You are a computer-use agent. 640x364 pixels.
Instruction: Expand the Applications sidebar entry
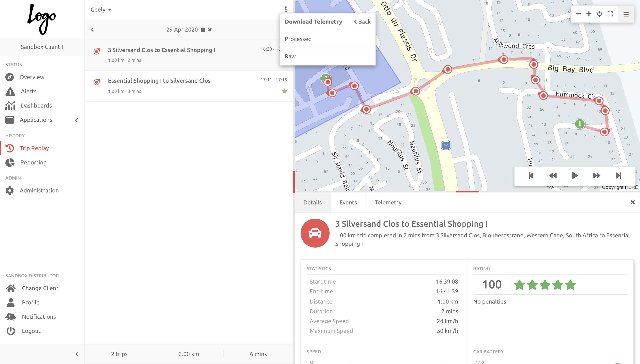tap(76, 120)
